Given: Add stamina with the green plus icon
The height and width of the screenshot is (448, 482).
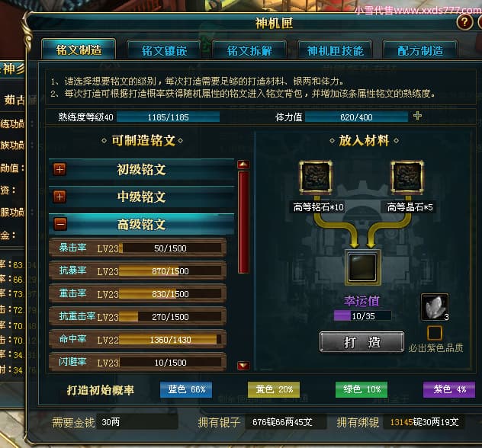Looking at the screenshot, I should point(417,116).
